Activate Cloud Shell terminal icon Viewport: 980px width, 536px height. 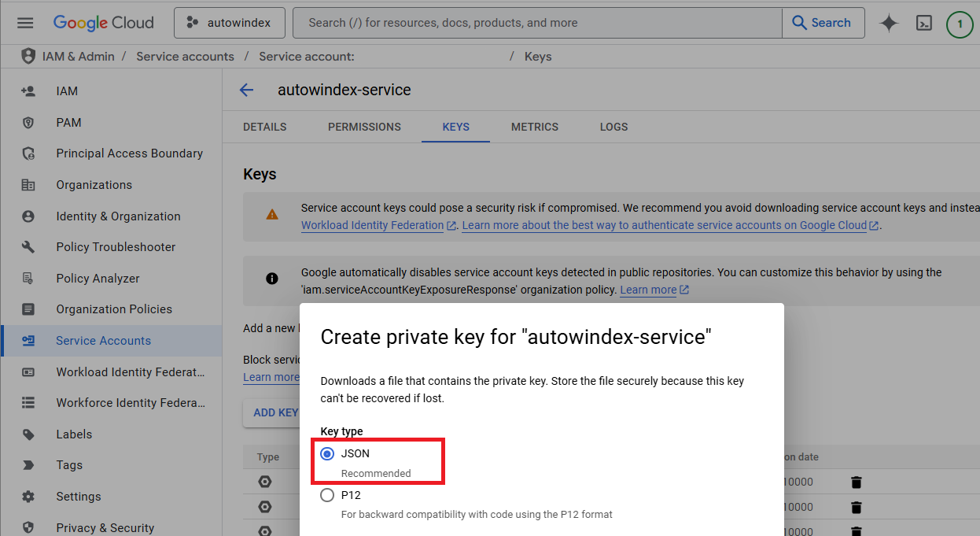point(924,23)
